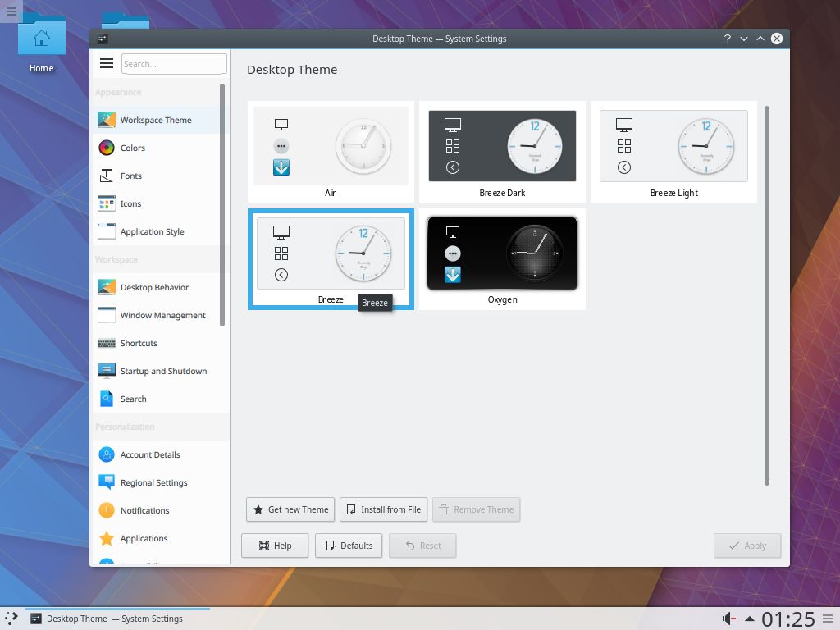Open the Icons settings page
Image resolution: width=840 pixels, height=630 pixels.
click(x=131, y=203)
